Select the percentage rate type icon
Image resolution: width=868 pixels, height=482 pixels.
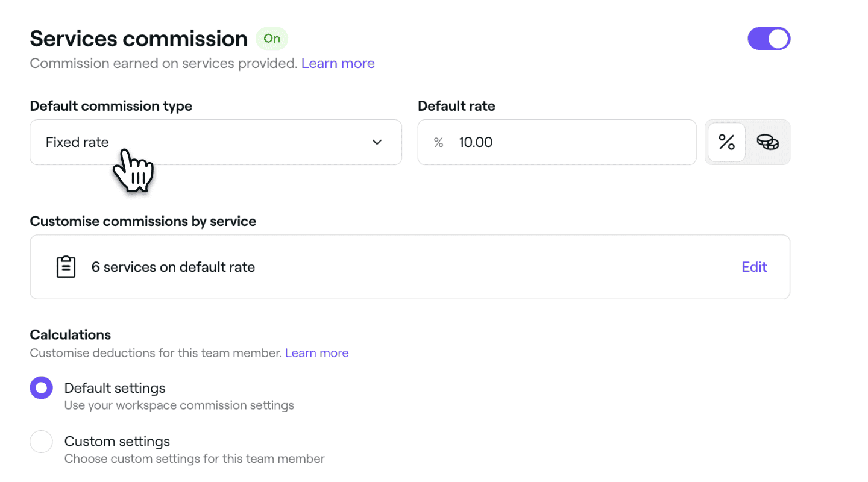click(x=726, y=142)
